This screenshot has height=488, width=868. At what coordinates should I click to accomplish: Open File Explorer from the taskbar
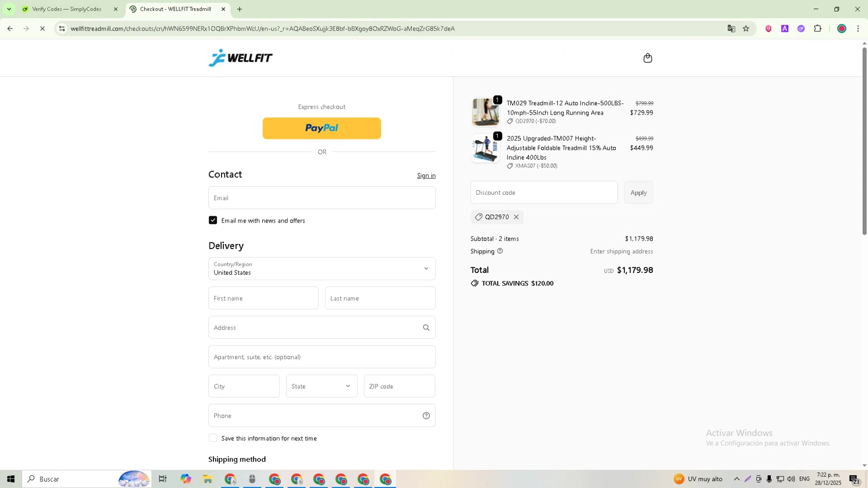point(208,479)
